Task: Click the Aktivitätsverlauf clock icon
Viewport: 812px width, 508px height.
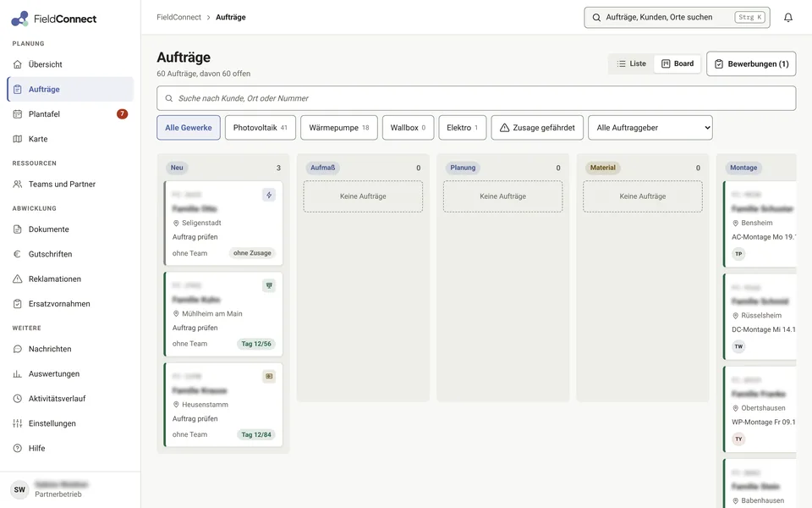Action: 18,399
